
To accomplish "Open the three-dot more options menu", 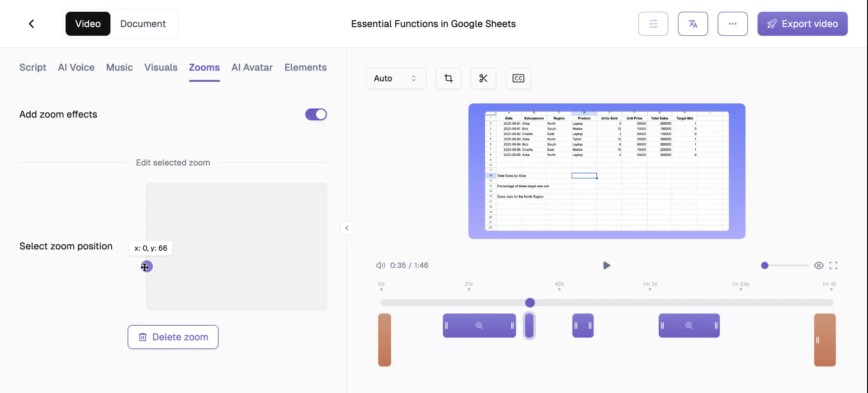I will [733, 24].
